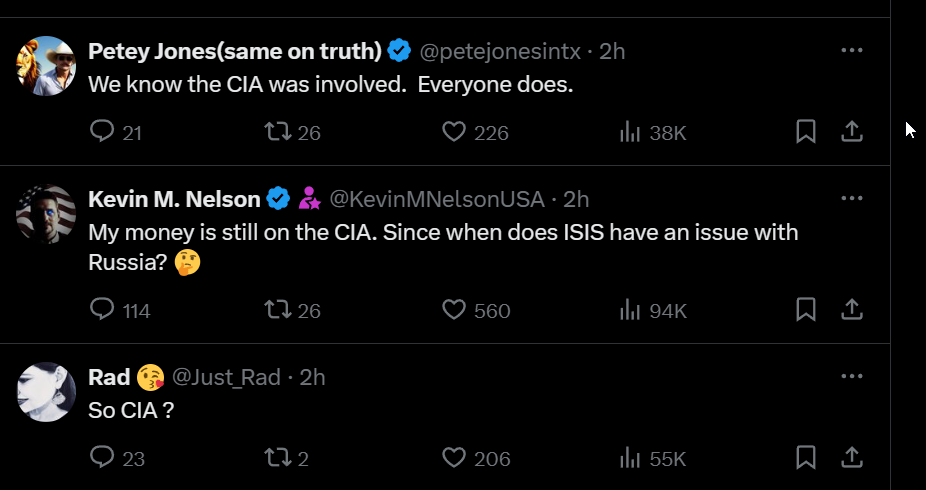Image resolution: width=926 pixels, height=490 pixels.
Task: View analytics for Rad's tweet
Action: (630, 458)
